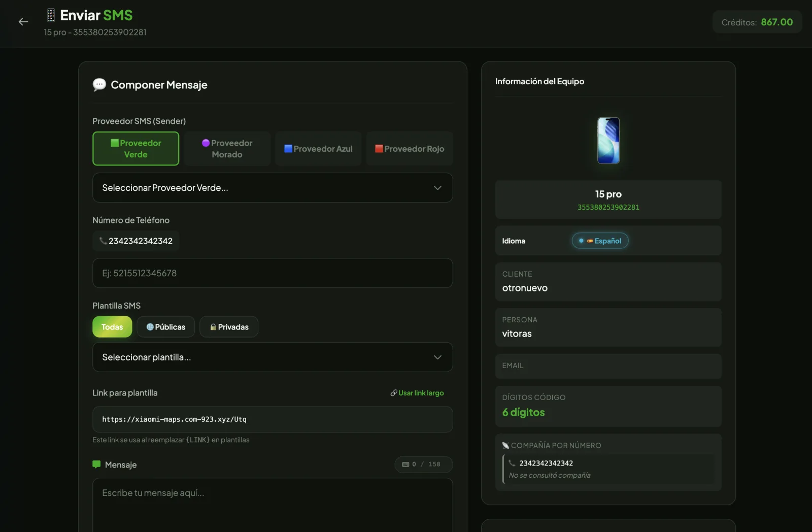Focus the phone number input field
This screenshot has width=812, height=532.
click(x=273, y=273)
